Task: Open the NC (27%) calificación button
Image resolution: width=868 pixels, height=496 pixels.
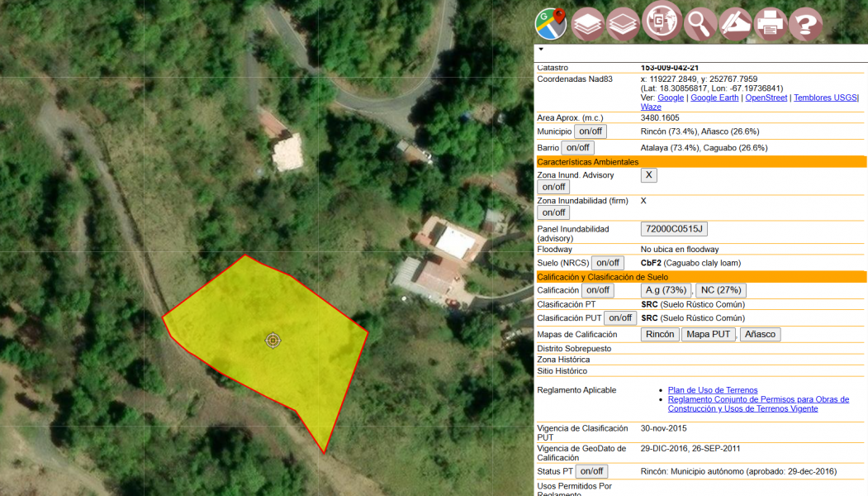Action: (x=720, y=289)
